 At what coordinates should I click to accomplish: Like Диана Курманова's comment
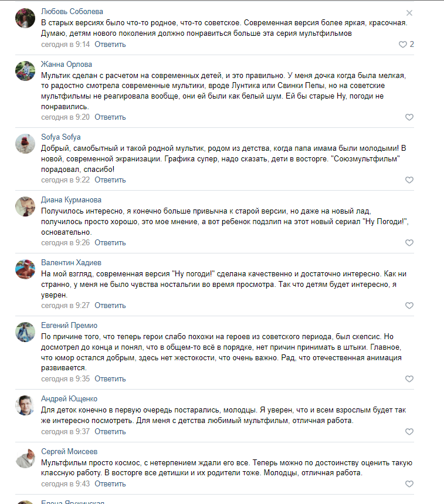[409, 243]
